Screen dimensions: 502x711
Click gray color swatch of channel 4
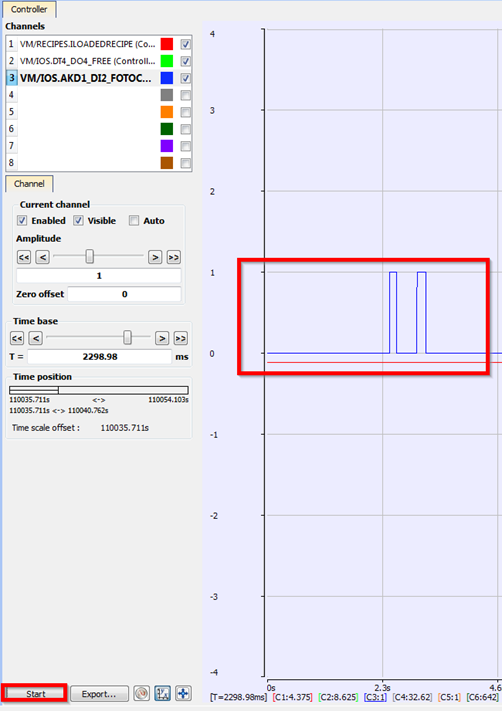coord(167,95)
